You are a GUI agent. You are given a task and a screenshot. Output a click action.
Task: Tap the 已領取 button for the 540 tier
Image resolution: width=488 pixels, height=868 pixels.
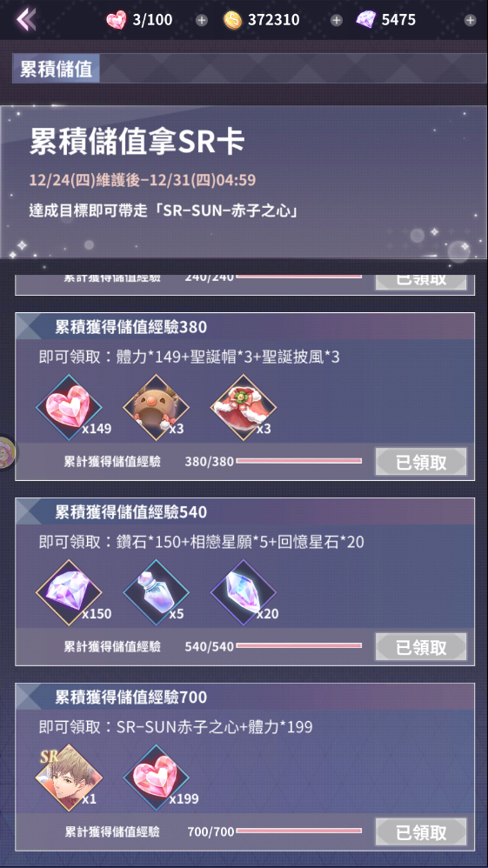tap(421, 646)
